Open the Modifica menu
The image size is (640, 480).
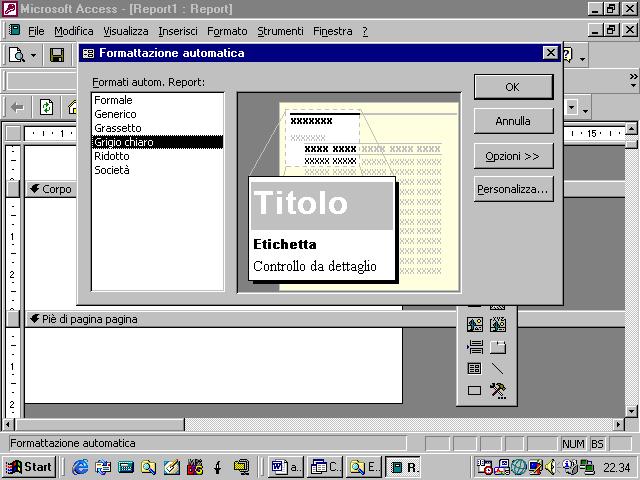pyautogui.click(x=73, y=31)
